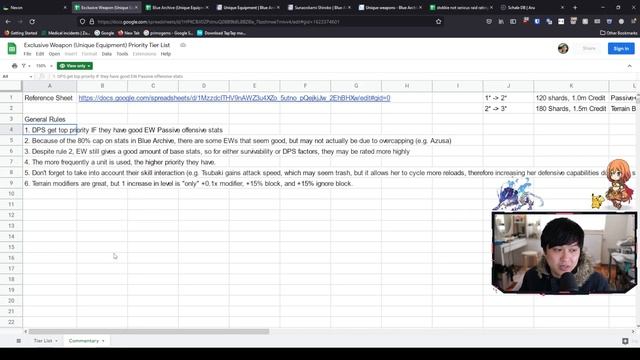The image size is (640, 360).
Task: Select column K header
Action: (x=571, y=86)
